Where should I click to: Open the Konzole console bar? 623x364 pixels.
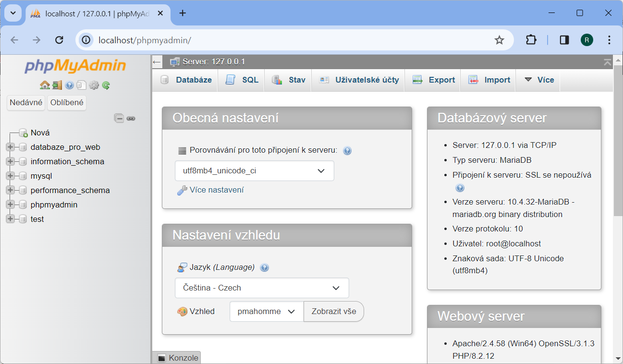pos(178,358)
